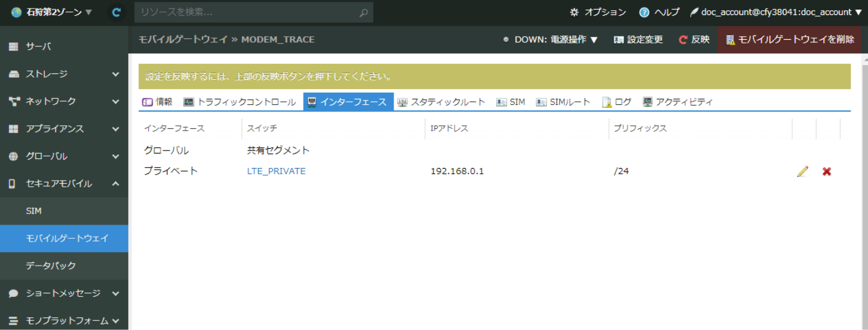The width and height of the screenshot is (868, 330).
Task: Follow the LTE_PRIVATE switch link
Action: pos(276,171)
